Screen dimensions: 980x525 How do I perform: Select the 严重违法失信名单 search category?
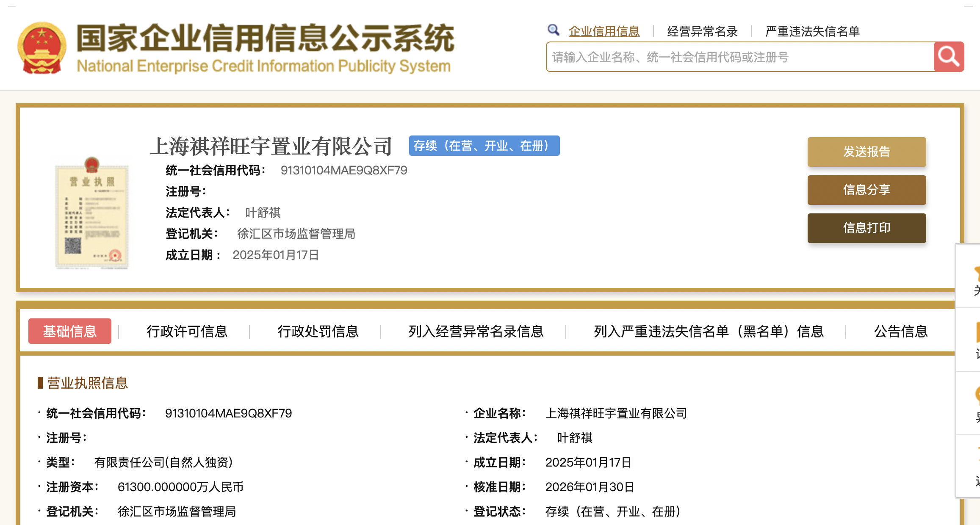pos(812,31)
